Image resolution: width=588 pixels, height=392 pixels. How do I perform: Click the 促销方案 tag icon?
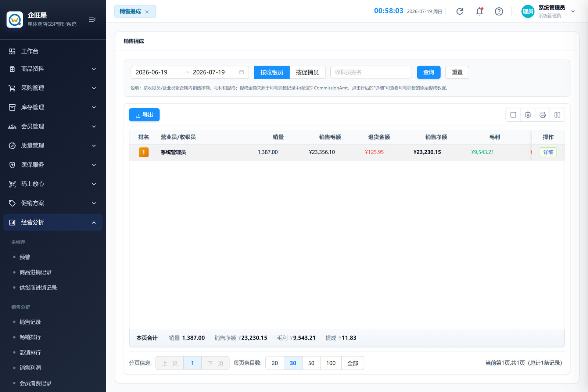[x=12, y=203]
